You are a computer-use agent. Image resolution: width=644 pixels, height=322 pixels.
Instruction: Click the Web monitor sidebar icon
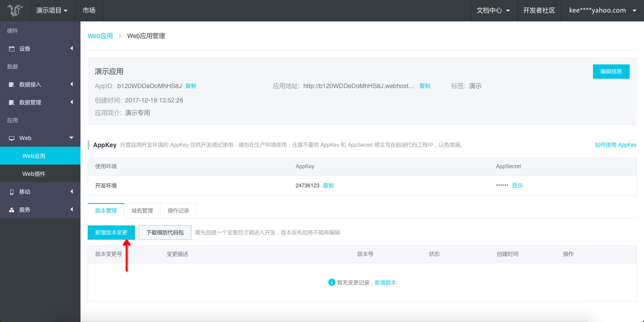click(x=12, y=138)
